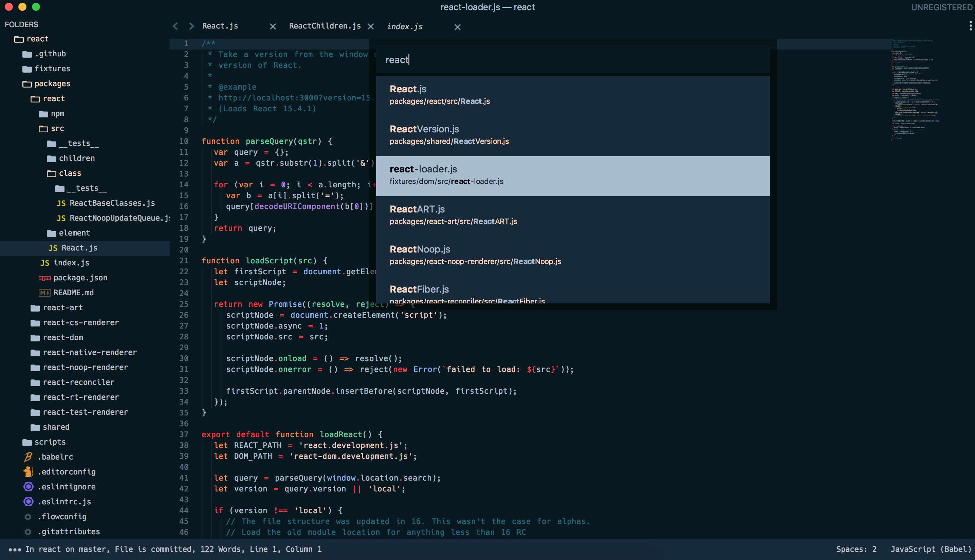Click the Goto Anything search field containing react
Viewport: 975px width, 560px height.
[x=573, y=60]
